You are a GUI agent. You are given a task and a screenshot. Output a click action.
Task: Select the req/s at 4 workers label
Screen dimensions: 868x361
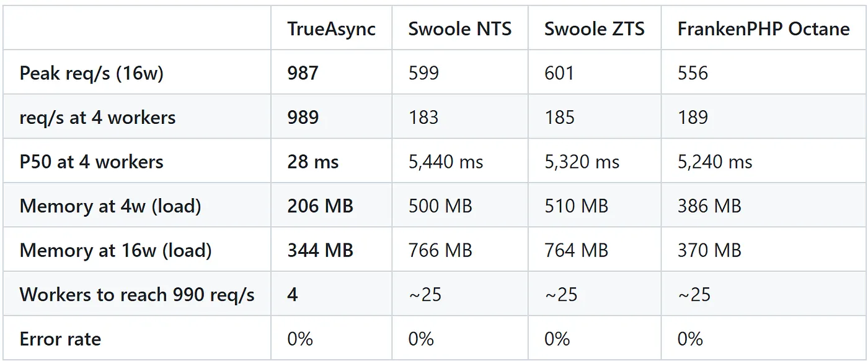[x=97, y=118]
